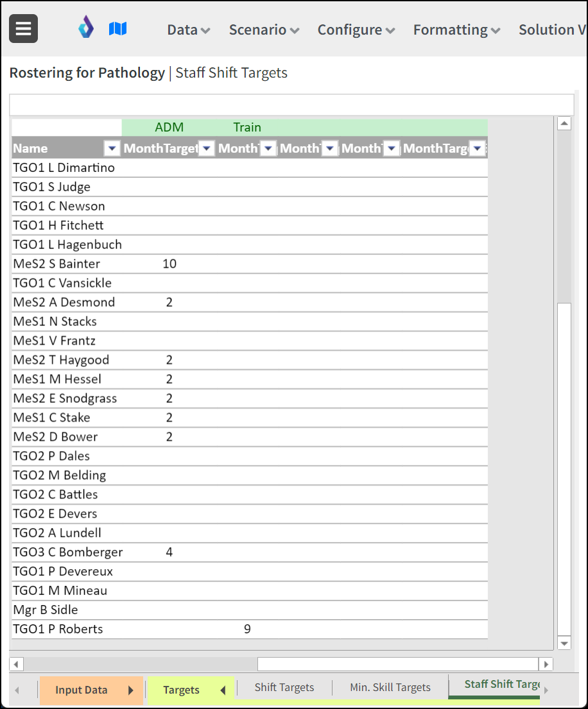The image size is (588, 709).
Task: Switch to the Shift Targets tab
Action: (284, 687)
